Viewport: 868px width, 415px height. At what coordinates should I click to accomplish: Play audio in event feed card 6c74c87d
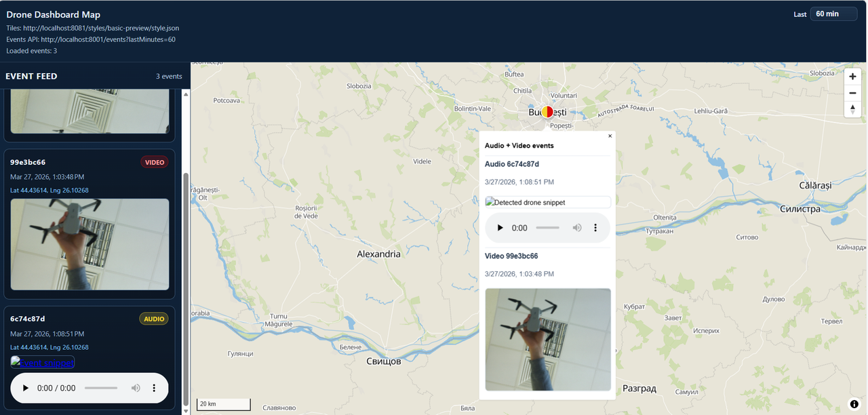point(26,389)
